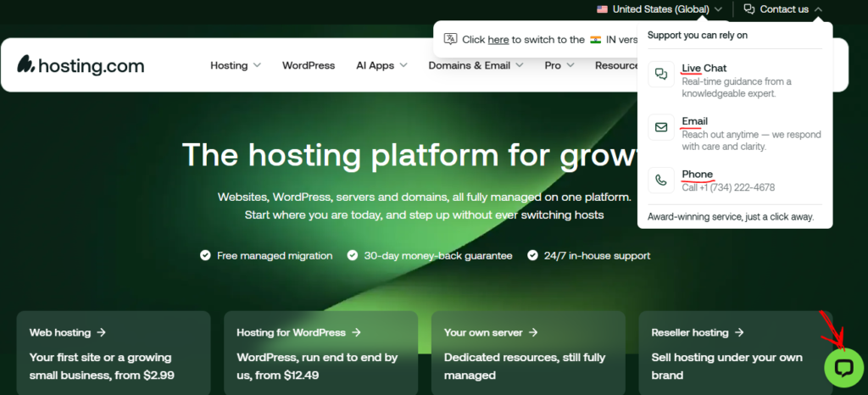Image resolution: width=868 pixels, height=395 pixels.
Task: Click the Email envelope icon
Action: tap(661, 127)
